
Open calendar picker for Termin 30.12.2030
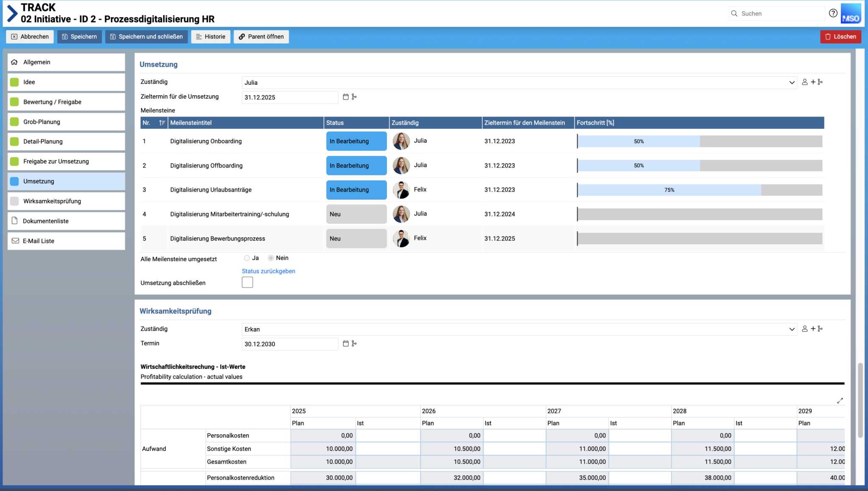tap(345, 344)
